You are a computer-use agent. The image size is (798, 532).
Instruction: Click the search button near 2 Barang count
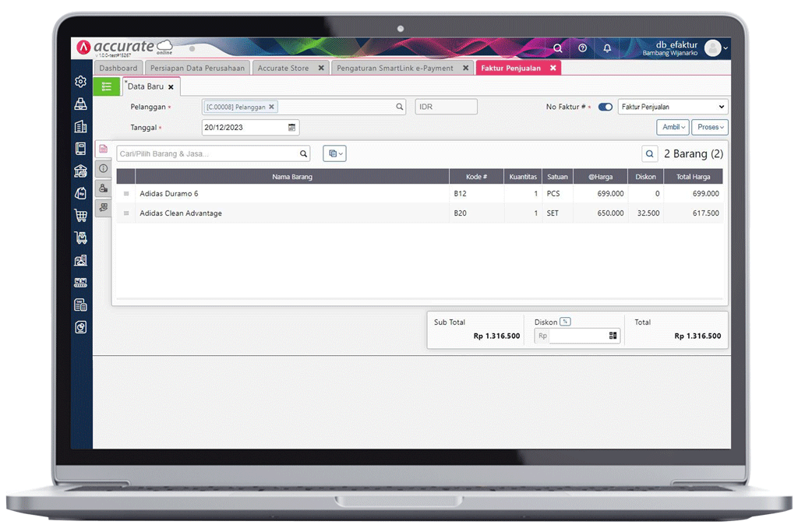[650, 153]
